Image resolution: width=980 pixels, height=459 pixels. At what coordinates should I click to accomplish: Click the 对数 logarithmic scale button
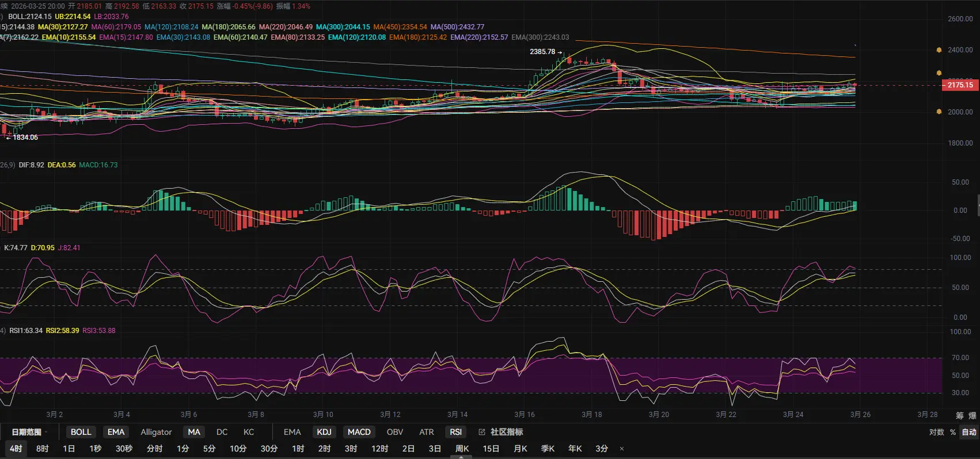[936, 432]
